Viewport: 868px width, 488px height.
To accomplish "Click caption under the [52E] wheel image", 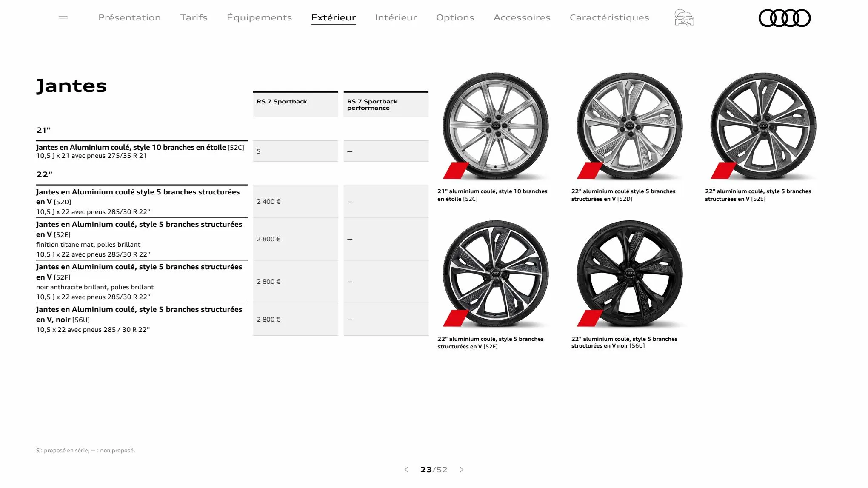I will pos(758,195).
